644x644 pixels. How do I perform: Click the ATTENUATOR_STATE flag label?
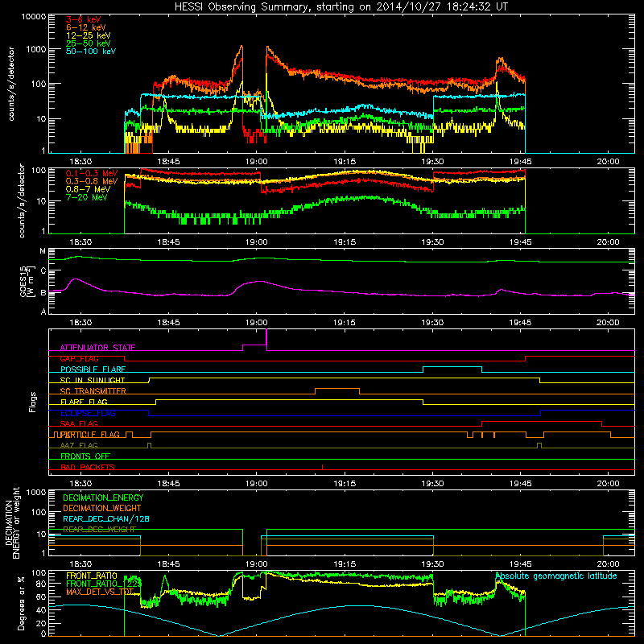97,348
